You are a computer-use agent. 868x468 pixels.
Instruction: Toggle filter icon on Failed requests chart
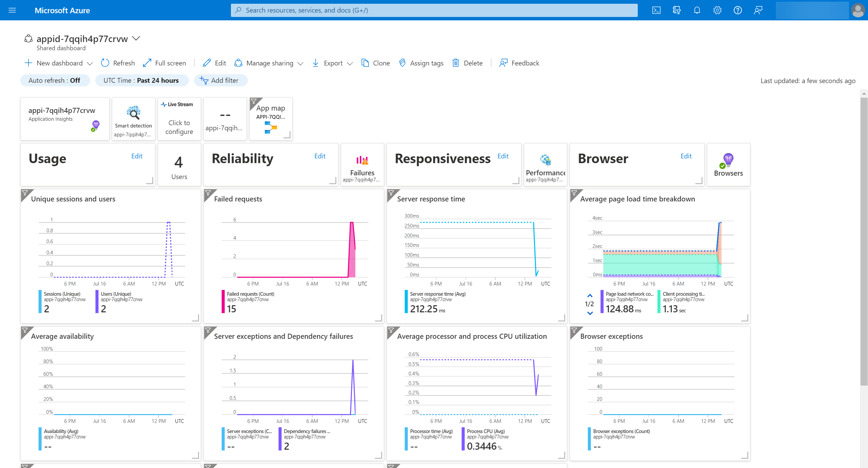click(x=208, y=193)
